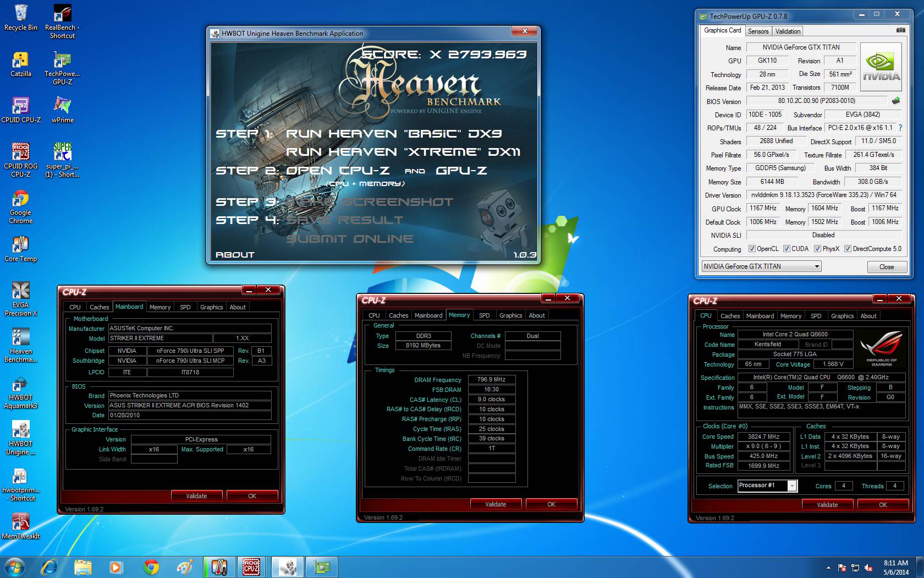
Task: Click the Core Speed value 3824.7 MHz
Action: [763, 437]
